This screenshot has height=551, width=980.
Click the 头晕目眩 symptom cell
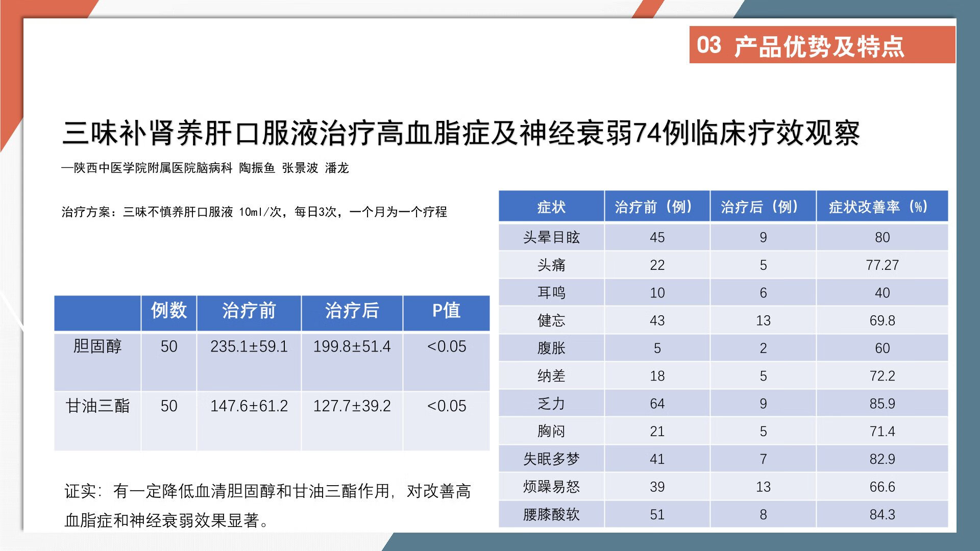[x=551, y=237]
